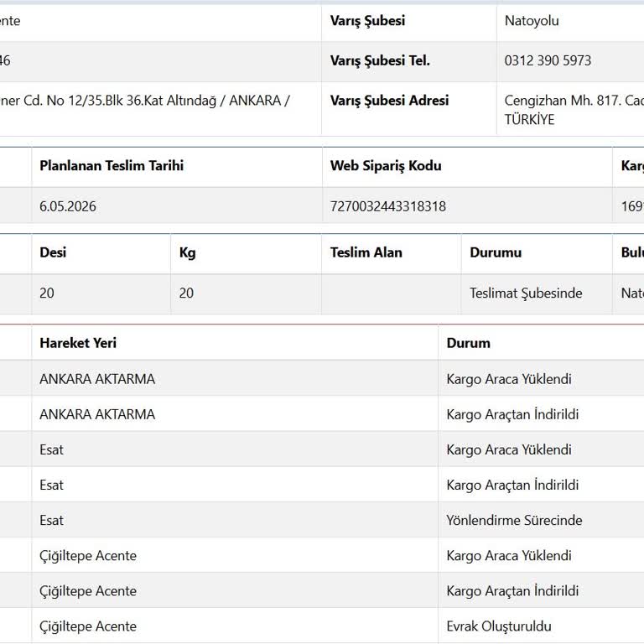Click the Desi column header
Viewport: 644px width, 644px height.
click(53, 252)
